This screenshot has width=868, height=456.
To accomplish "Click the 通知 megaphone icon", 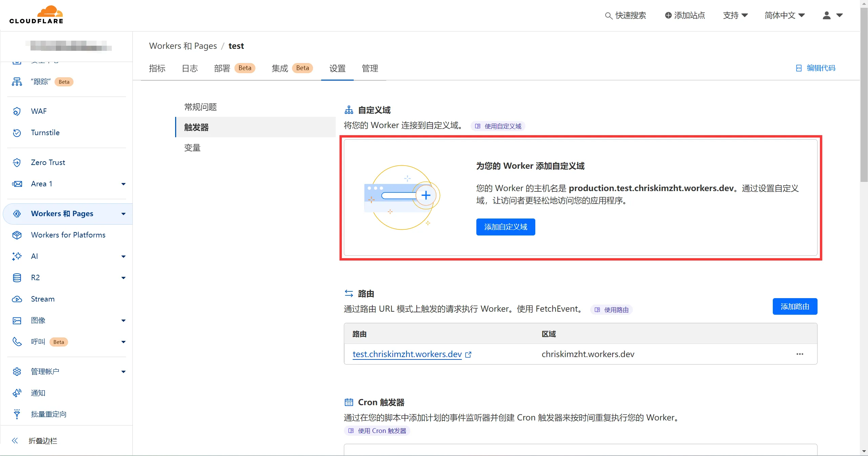I will coord(17,393).
